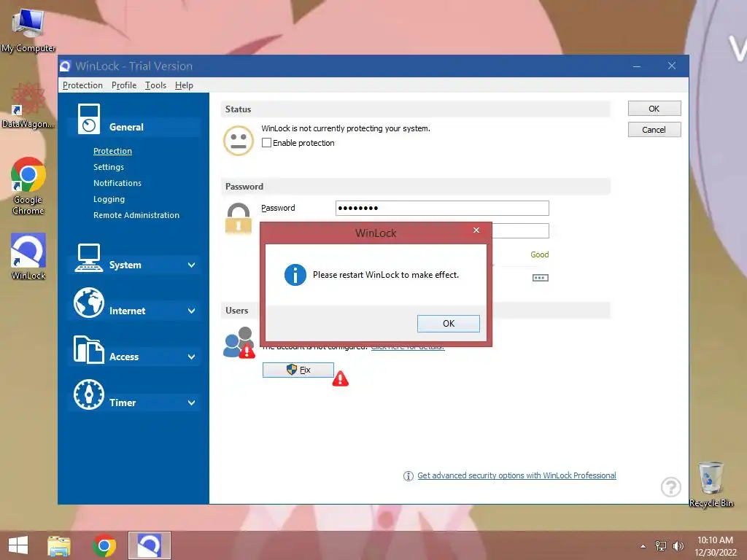Close the WinLock message dialog
The height and width of the screenshot is (560, 747).
point(476,230)
